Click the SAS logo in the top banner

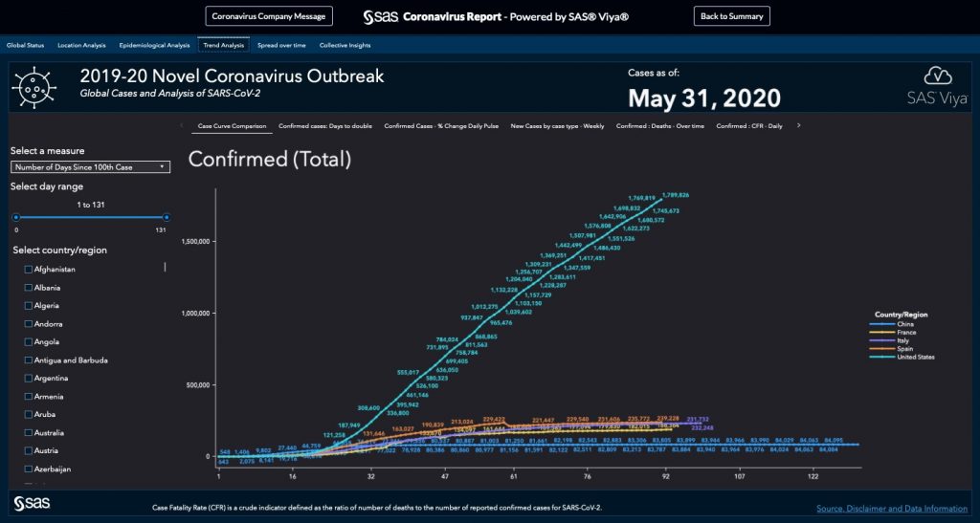(x=380, y=17)
